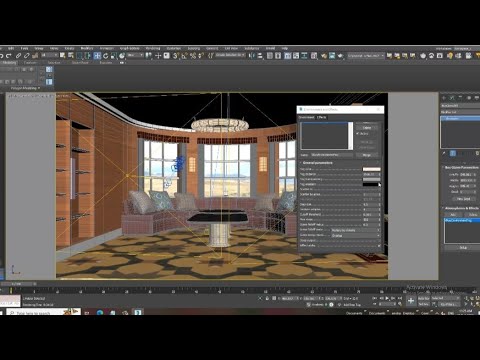Click the Redo arrow in main toolbar
The height and width of the screenshot is (360, 480).
click(x=8, y=56)
